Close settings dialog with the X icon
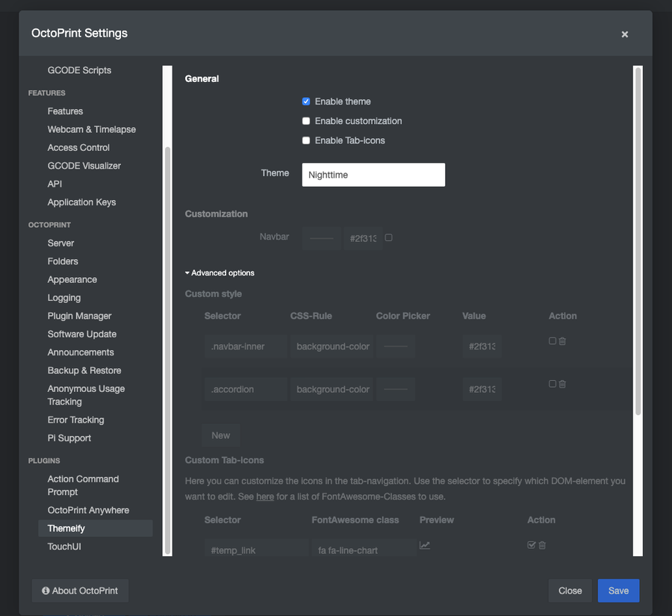This screenshot has height=616, width=672. coord(625,34)
